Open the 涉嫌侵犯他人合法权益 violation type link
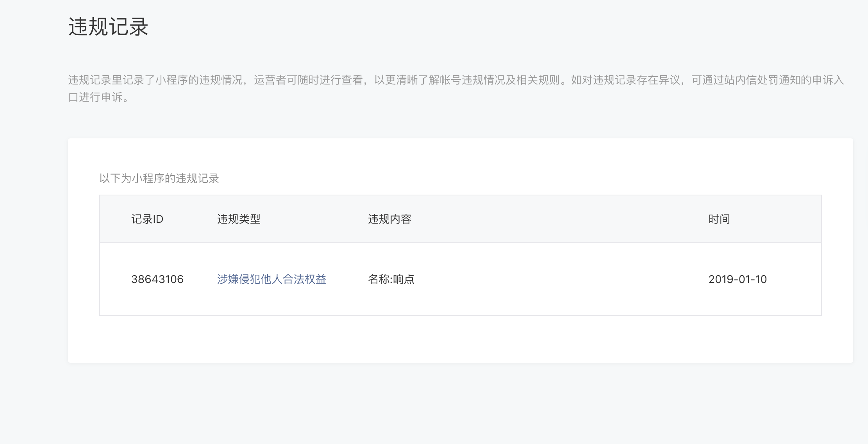This screenshot has width=868, height=444. coord(271,279)
